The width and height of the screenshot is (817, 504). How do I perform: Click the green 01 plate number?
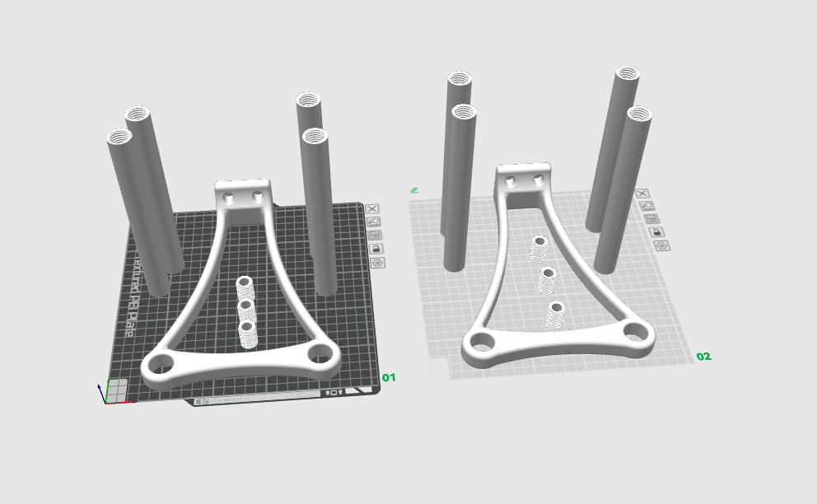coord(389,377)
